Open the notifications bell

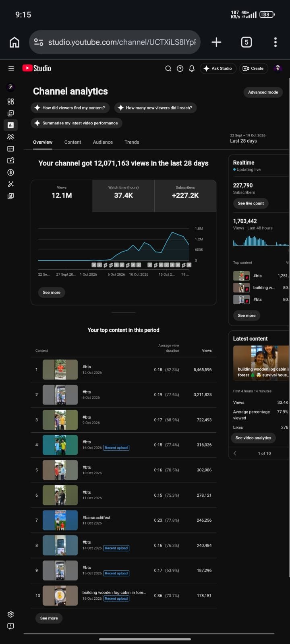pyautogui.click(x=192, y=68)
